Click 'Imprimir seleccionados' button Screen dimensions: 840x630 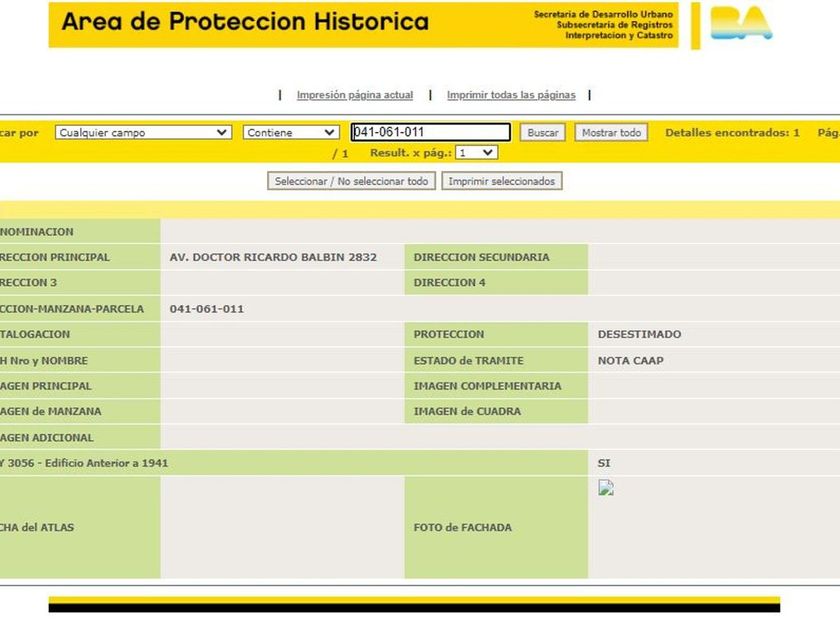click(502, 181)
